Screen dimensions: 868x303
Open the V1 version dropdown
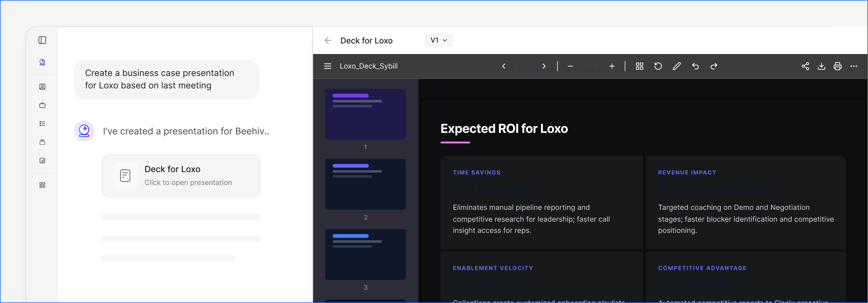[439, 41]
